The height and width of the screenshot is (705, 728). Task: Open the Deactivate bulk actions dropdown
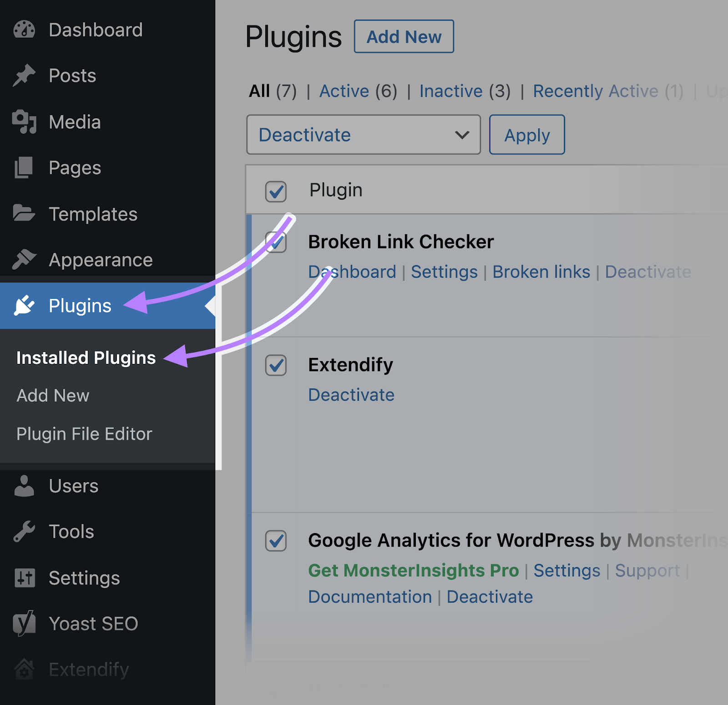[363, 135]
